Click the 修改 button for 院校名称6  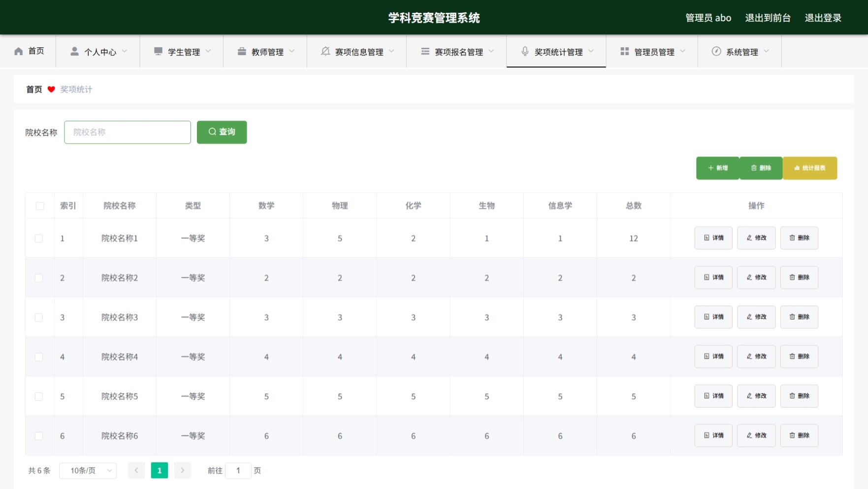click(x=756, y=435)
